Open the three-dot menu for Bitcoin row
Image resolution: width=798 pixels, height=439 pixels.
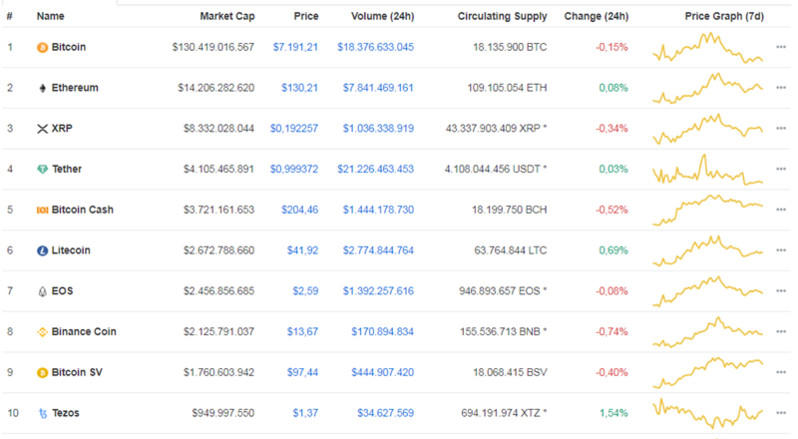point(781,47)
